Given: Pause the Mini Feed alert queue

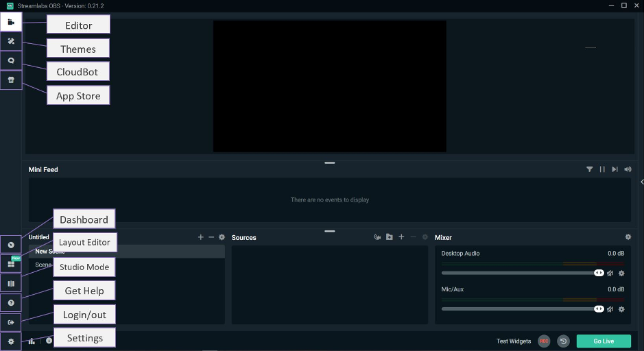Looking at the screenshot, I should click(x=602, y=169).
